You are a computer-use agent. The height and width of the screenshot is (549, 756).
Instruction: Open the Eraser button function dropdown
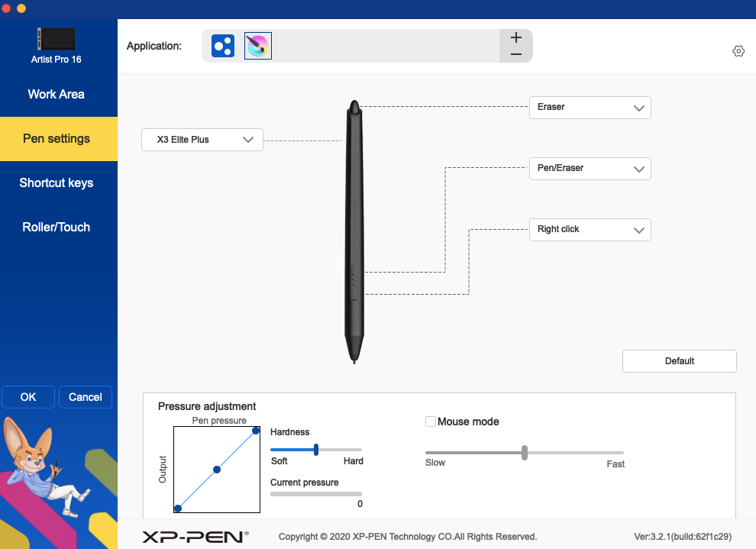(x=590, y=108)
